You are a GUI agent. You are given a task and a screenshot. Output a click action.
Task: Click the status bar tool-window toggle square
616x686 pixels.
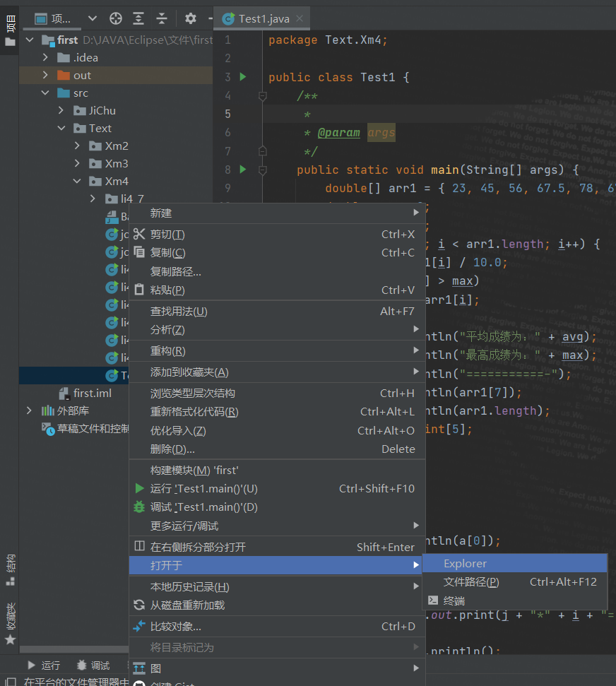(x=11, y=682)
